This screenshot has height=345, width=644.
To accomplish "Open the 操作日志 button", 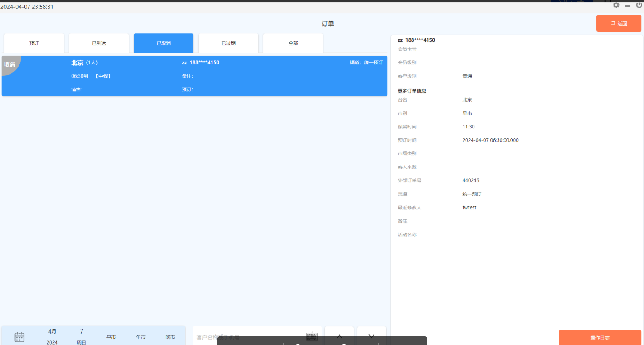I will [x=600, y=337].
